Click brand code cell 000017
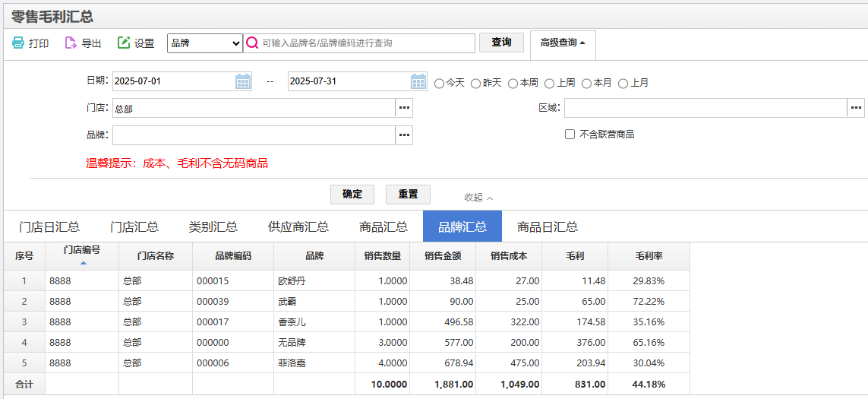The image size is (868, 399). click(x=233, y=322)
